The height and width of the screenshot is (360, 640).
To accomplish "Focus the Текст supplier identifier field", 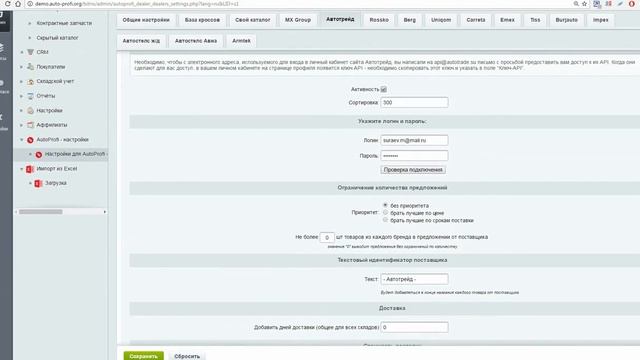I will pos(414,279).
